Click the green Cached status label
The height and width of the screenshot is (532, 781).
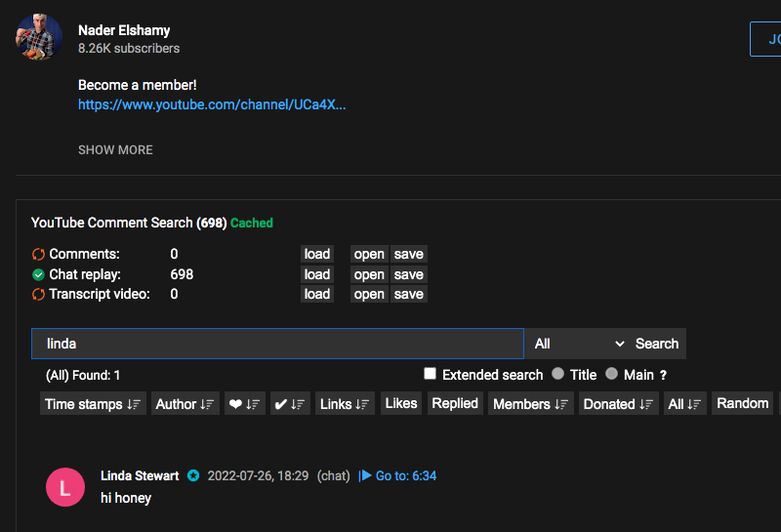(252, 223)
